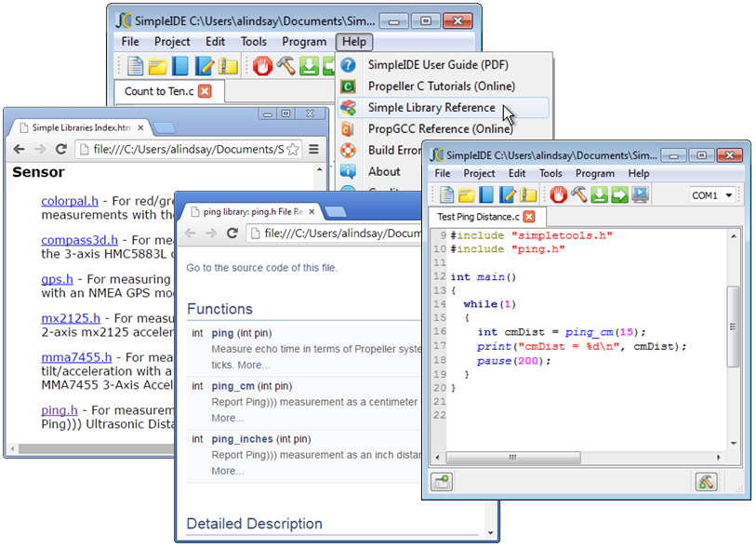The width and height of the screenshot is (756, 547).
Task: Click blue Save icon in back SimpleIDE toolbar
Action: (x=180, y=66)
